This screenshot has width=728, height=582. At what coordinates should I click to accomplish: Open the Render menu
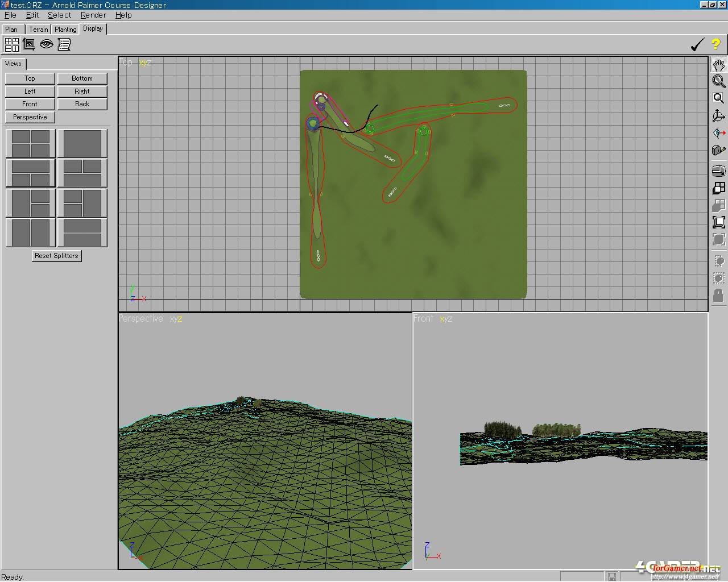pos(93,15)
